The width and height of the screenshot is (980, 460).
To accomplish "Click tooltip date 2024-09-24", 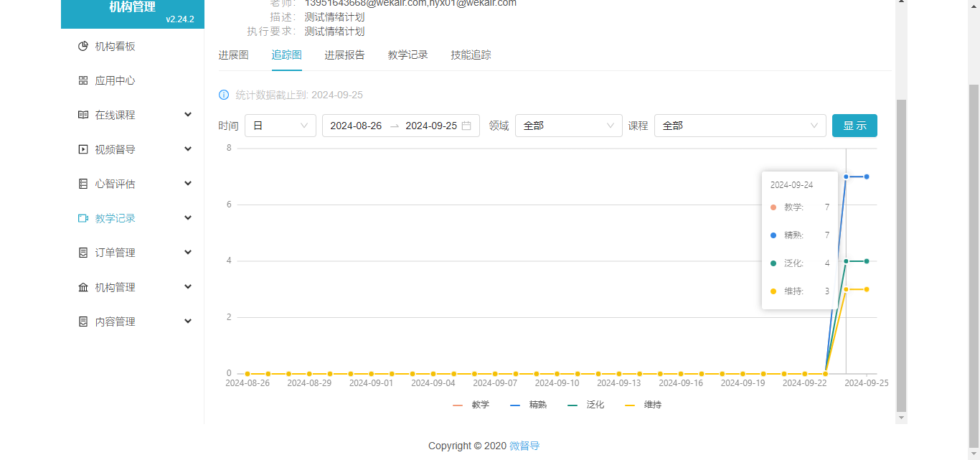I will [792, 185].
